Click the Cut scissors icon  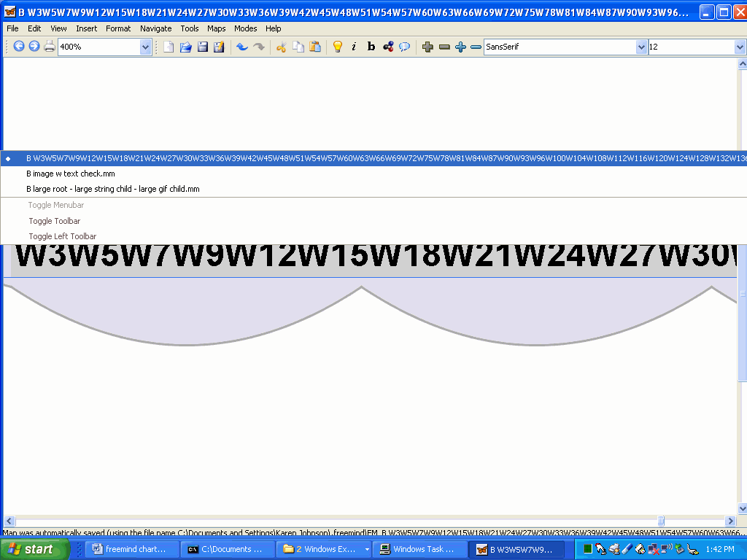coord(281,47)
